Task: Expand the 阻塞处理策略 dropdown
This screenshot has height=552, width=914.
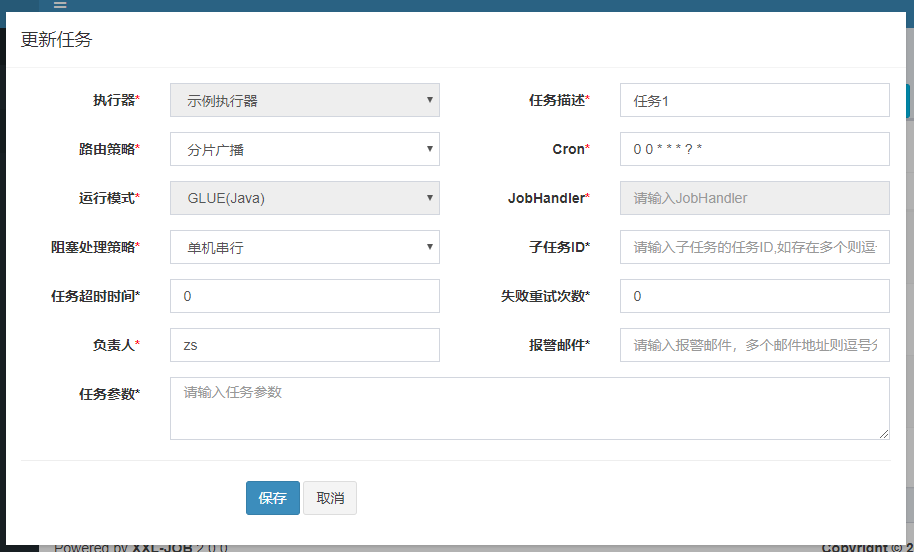Action: tap(304, 247)
